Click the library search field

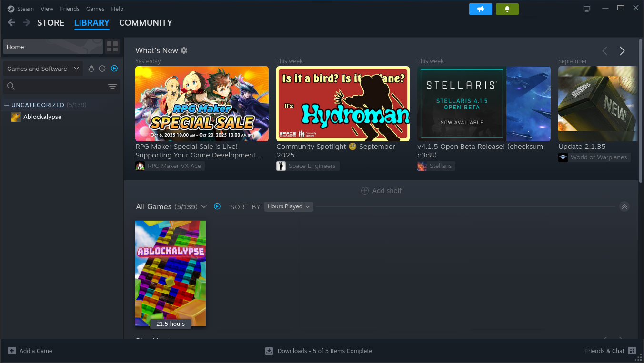(61, 87)
